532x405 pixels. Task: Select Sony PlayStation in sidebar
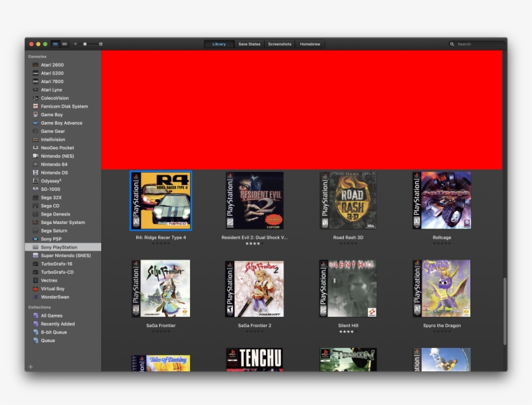63,247
